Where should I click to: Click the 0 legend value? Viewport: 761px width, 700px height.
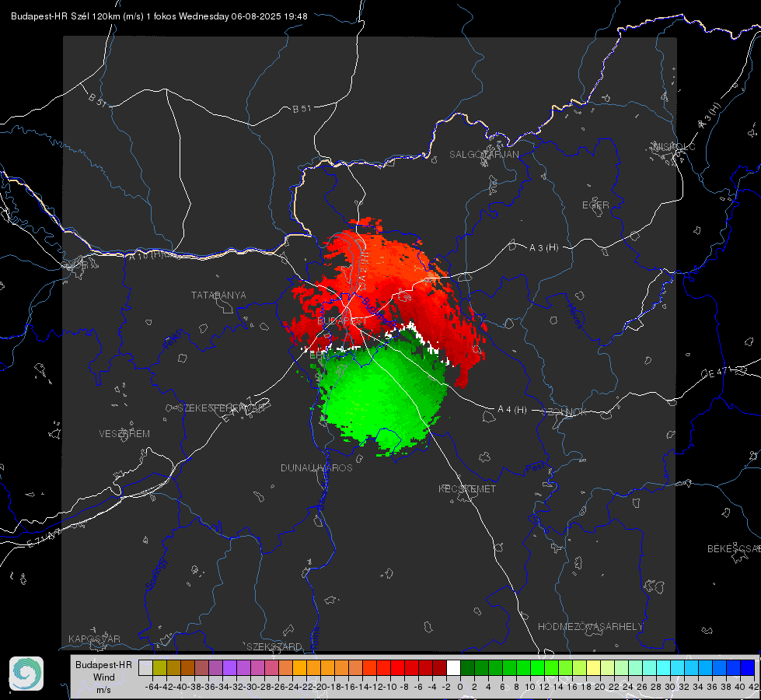460,687
